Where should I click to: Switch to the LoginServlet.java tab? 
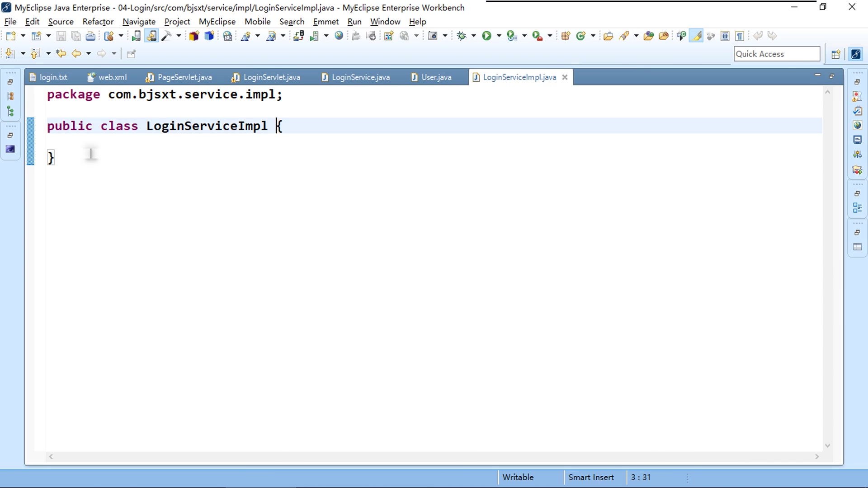click(271, 77)
